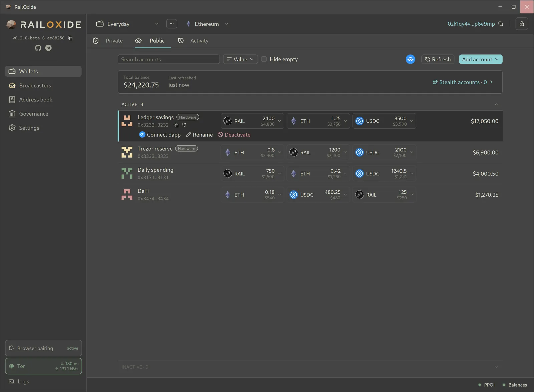Screen dimensions: 534x392
Task: Copy the version string v0.2.0-beta.6
Action: (70, 38)
